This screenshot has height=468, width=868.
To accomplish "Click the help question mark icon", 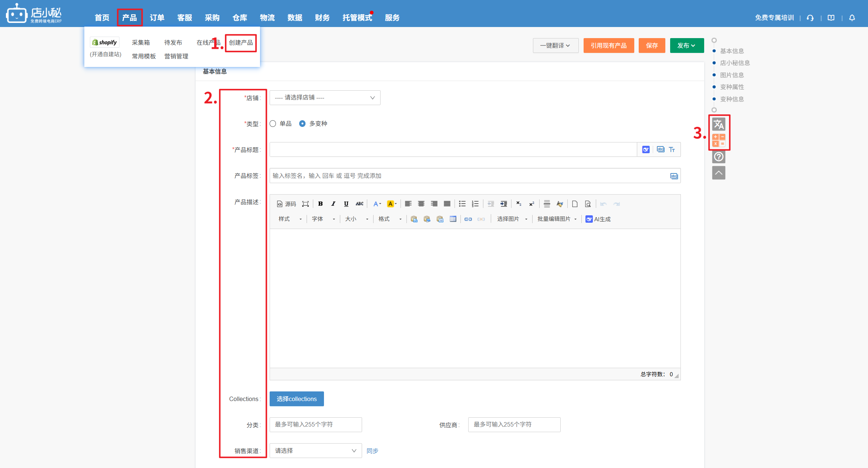I will click(x=719, y=157).
